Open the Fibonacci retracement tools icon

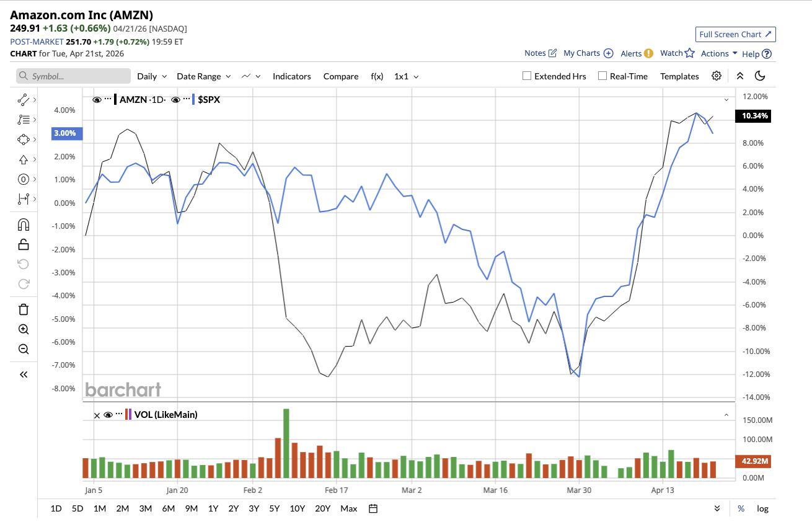pos(24,120)
